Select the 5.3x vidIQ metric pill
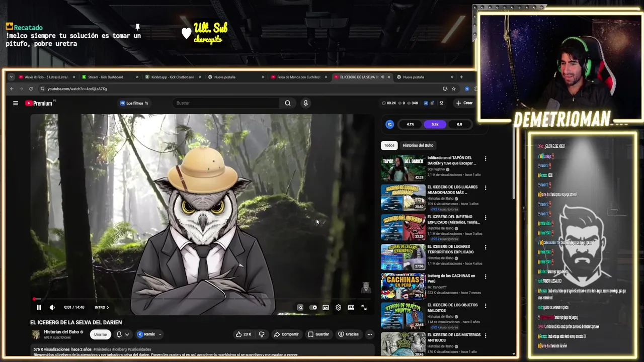 point(435,124)
